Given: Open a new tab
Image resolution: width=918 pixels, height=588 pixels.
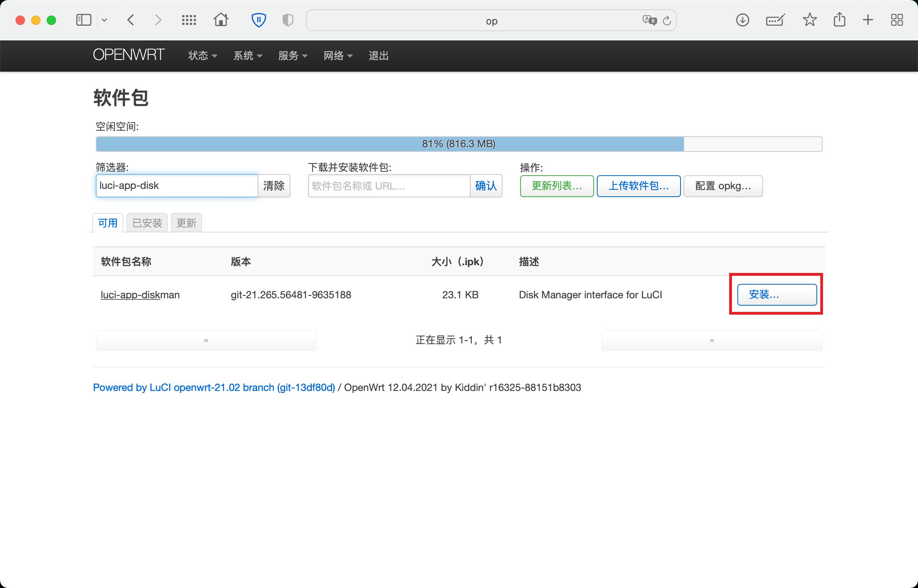Looking at the screenshot, I should pyautogui.click(x=868, y=20).
